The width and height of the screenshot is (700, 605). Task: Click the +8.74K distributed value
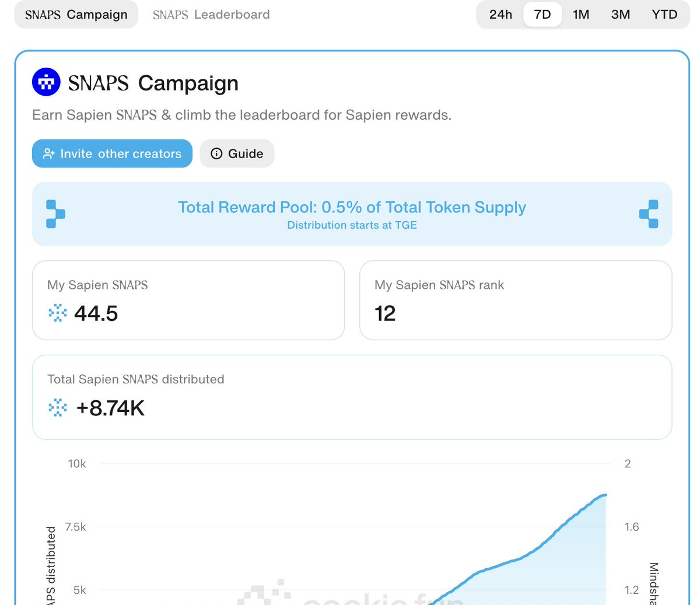pyautogui.click(x=110, y=408)
